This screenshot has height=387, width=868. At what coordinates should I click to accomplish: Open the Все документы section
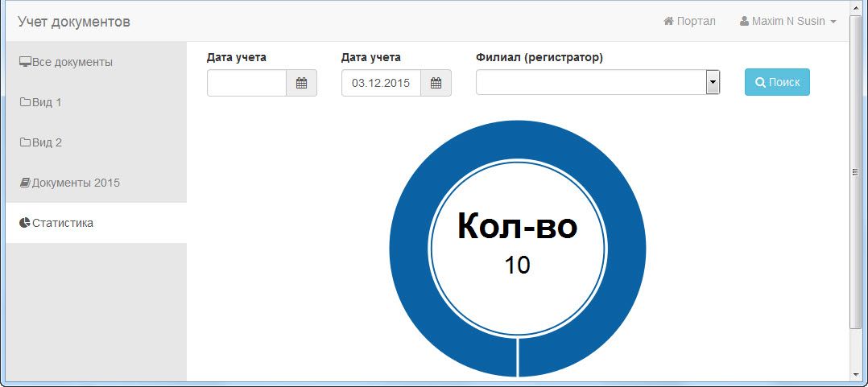(72, 62)
